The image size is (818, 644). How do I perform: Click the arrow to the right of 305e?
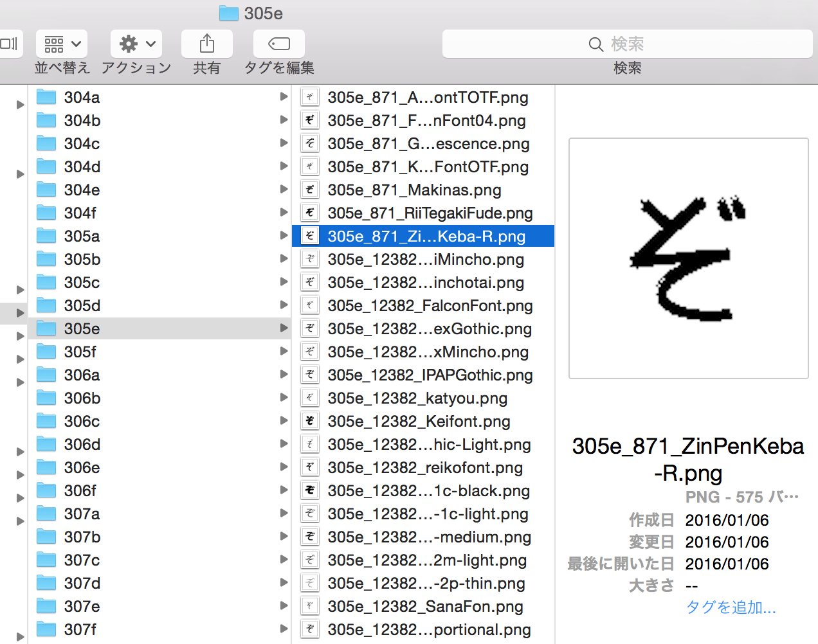pos(285,328)
